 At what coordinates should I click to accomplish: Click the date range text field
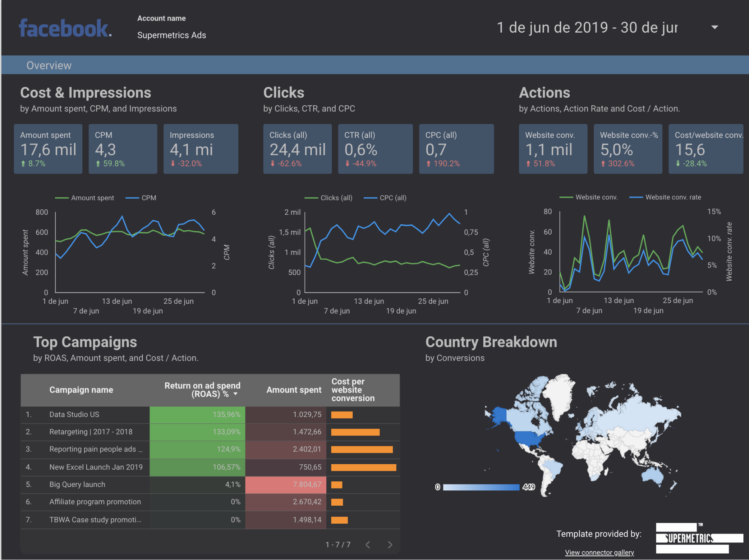click(587, 27)
